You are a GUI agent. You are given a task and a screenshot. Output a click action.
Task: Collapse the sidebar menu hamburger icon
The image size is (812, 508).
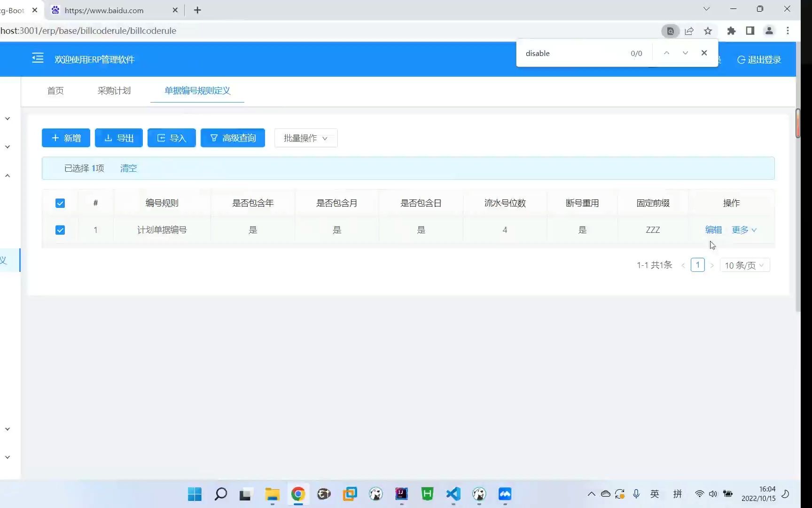tap(38, 58)
